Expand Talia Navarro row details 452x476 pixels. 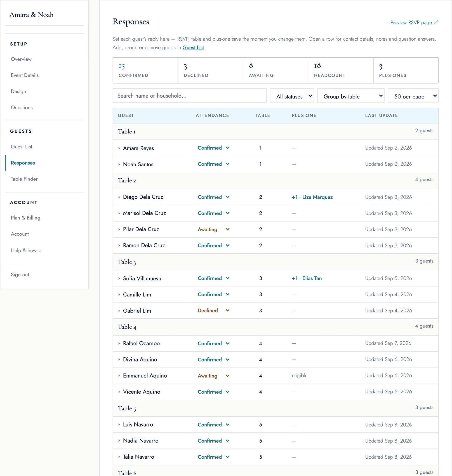click(x=119, y=457)
